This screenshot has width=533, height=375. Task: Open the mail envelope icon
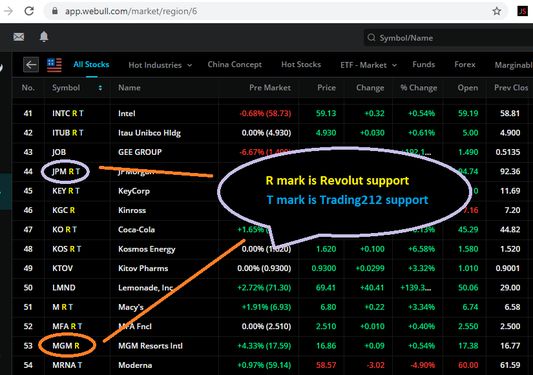19,37
